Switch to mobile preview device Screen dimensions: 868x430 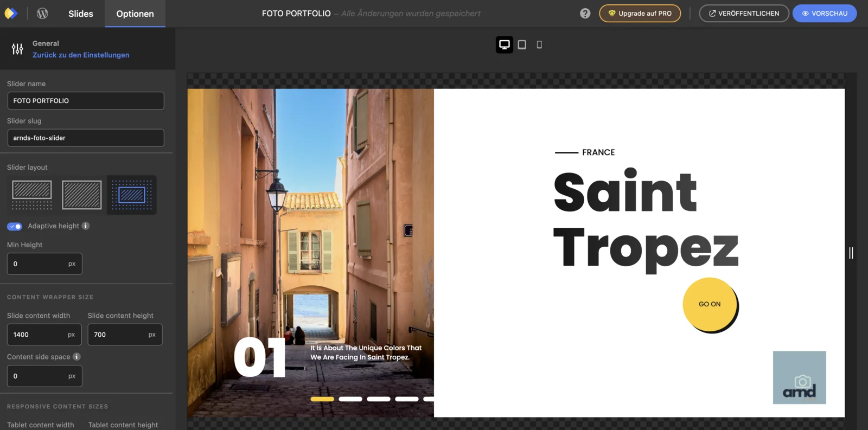(539, 44)
